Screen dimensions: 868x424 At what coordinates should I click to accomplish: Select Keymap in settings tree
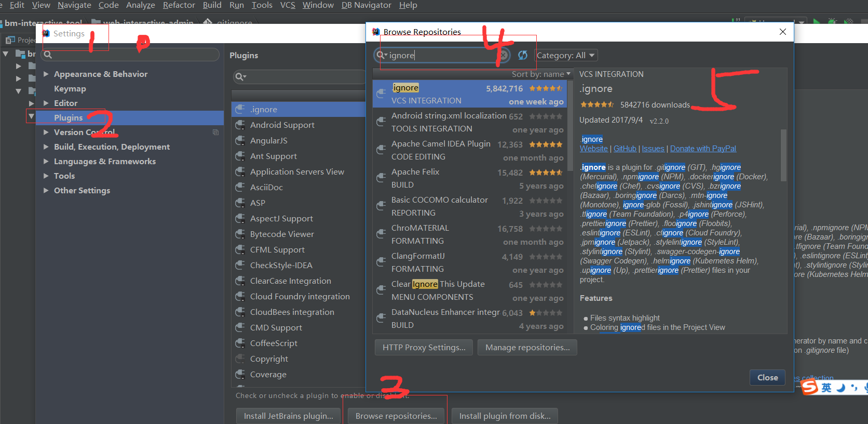[70, 88]
